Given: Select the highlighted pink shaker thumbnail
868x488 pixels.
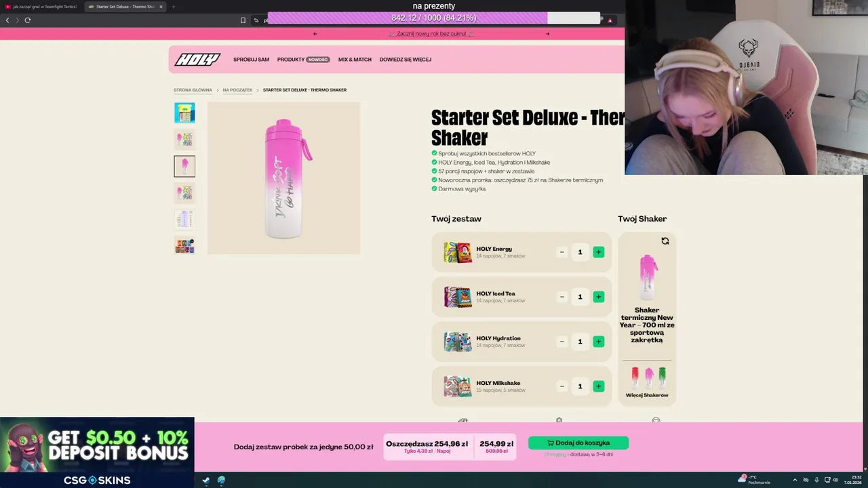Looking at the screenshot, I should click(184, 166).
